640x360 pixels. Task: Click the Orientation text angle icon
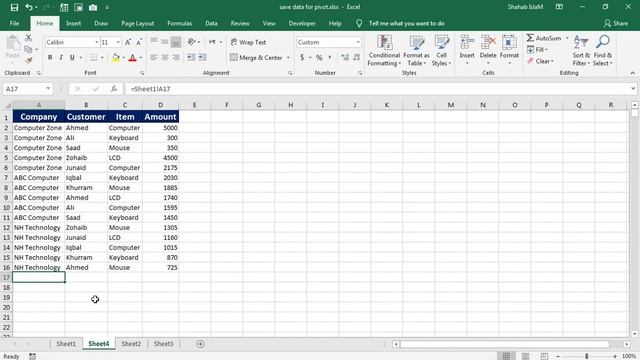(x=191, y=42)
